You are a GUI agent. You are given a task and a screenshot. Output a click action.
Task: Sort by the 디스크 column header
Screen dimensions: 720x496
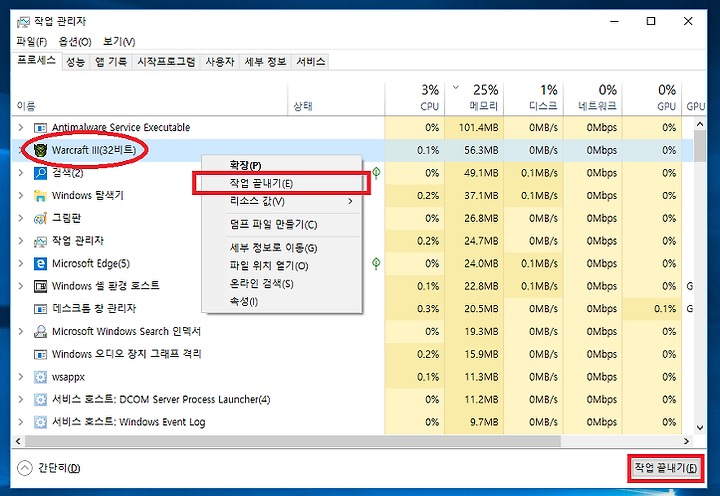pos(534,98)
